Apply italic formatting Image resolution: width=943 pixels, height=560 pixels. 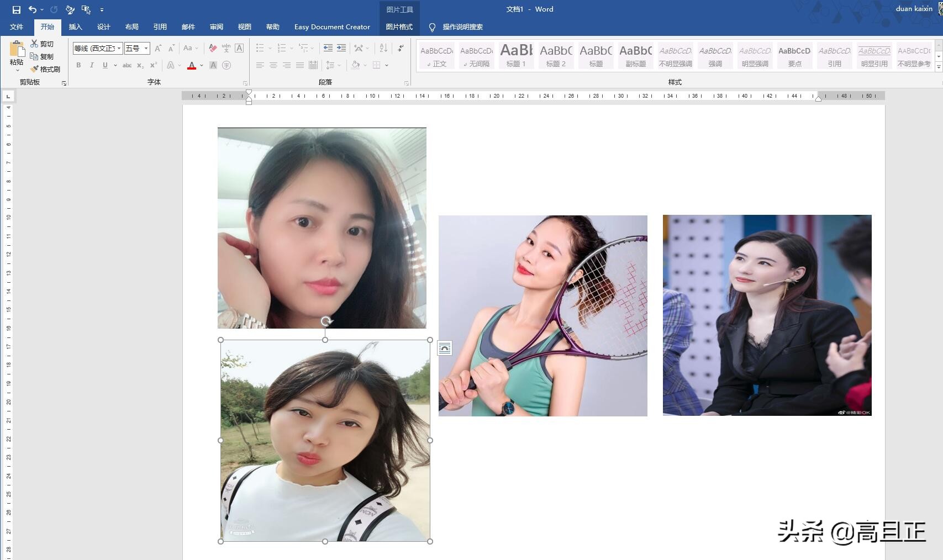[92, 65]
